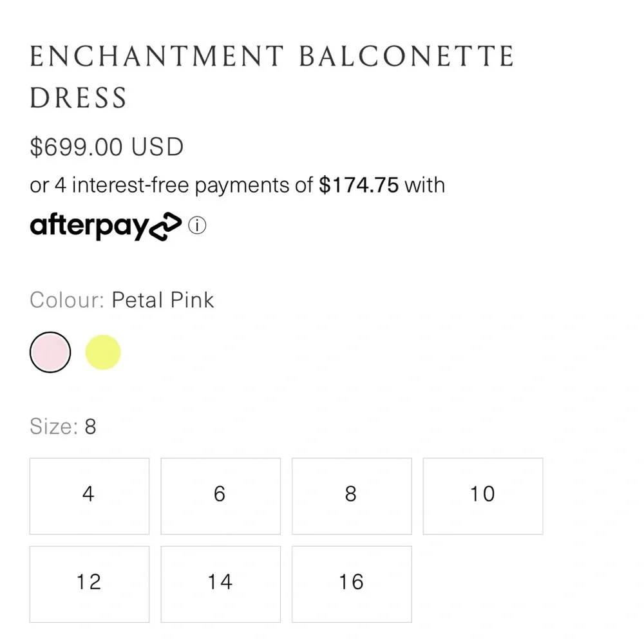Choose size 8 box
The height and width of the screenshot is (644, 644).
click(352, 496)
